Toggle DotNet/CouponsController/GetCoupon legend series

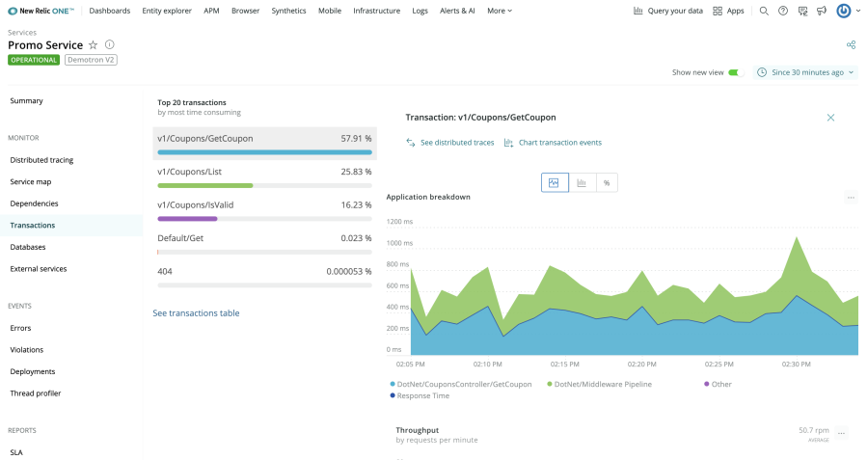(461, 384)
